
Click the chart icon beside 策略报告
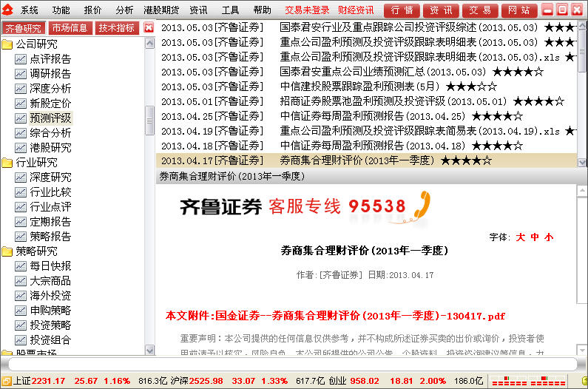[x=21, y=237]
